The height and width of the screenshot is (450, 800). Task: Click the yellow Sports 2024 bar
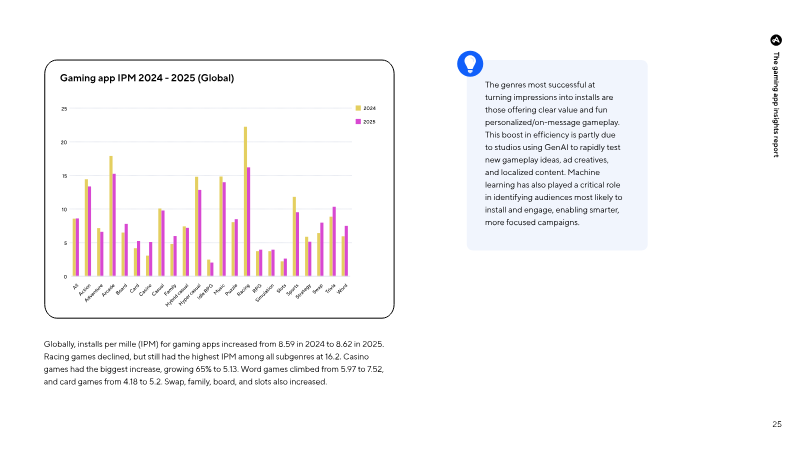tap(294, 236)
